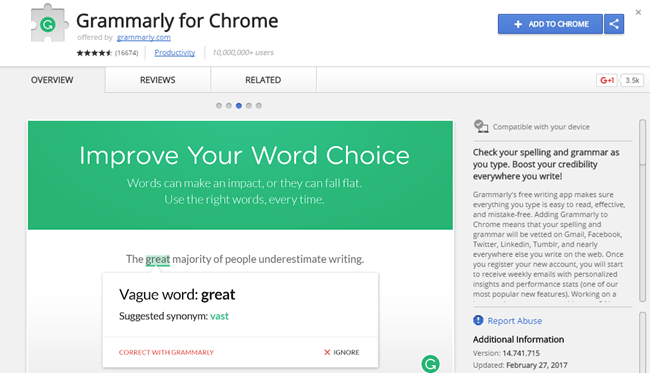Click the 10,000,000+ users text
Image resolution: width=650 pixels, height=373 pixels.
pos(243,53)
